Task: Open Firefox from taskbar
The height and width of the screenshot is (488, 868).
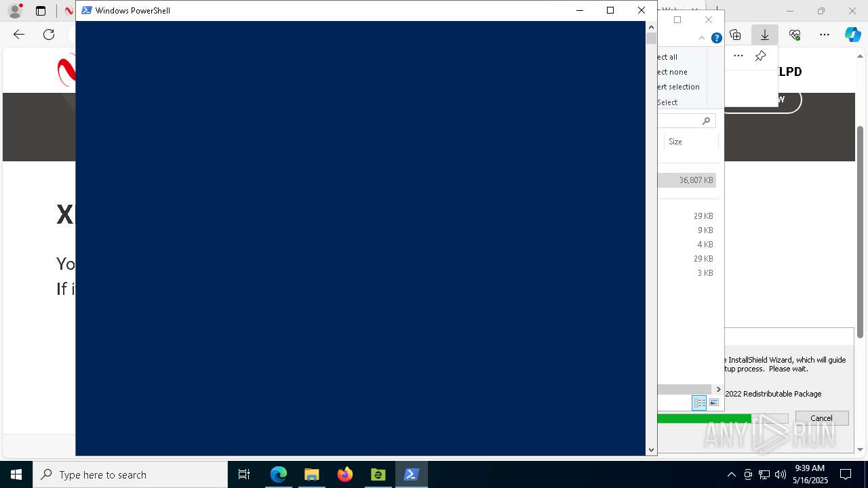Action: pyautogui.click(x=345, y=474)
